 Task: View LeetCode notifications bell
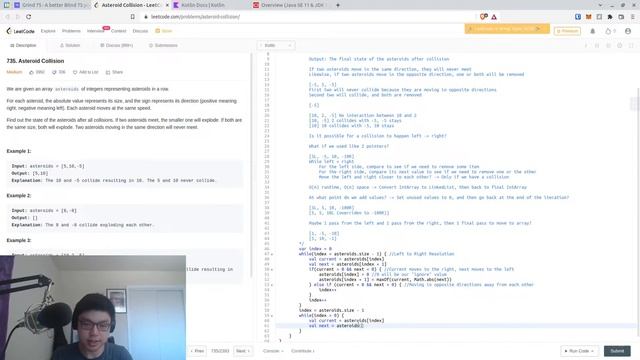[593, 31]
